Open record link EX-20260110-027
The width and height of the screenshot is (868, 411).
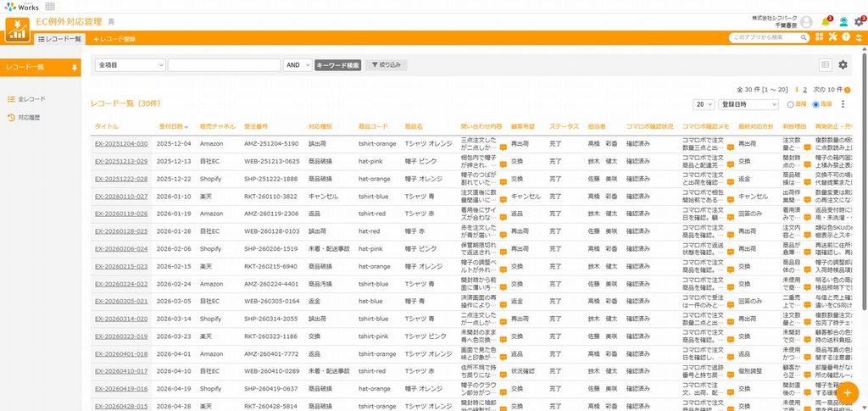pos(121,197)
